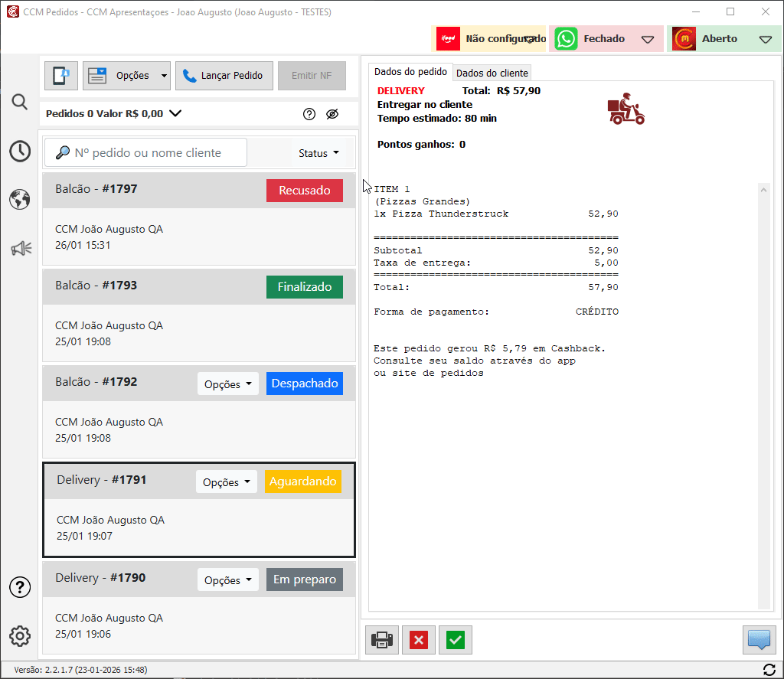The height and width of the screenshot is (679, 784).
Task: Expand the Pedidos value summary chevron
Action: [175, 113]
